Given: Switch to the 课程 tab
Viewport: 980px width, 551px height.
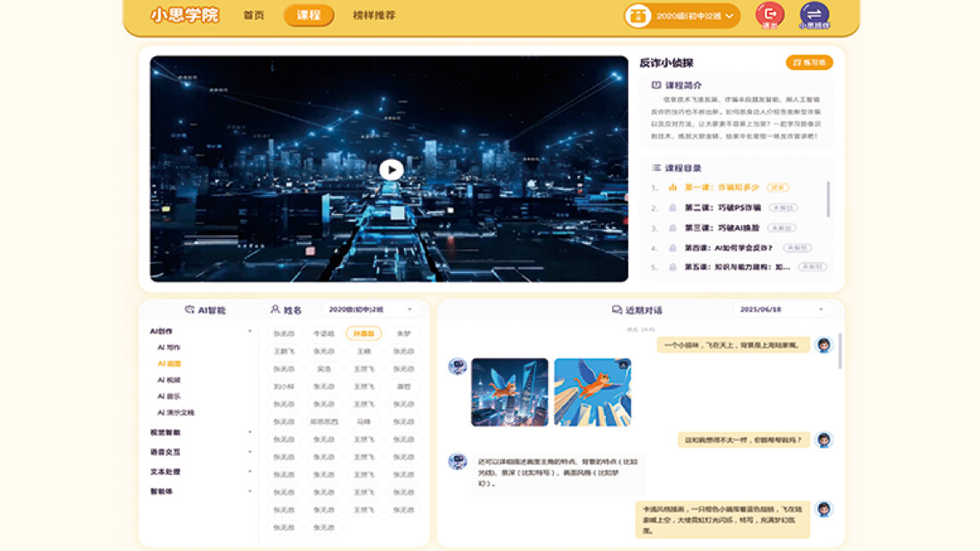Looking at the screenshot, I should (x=309, y=15).
